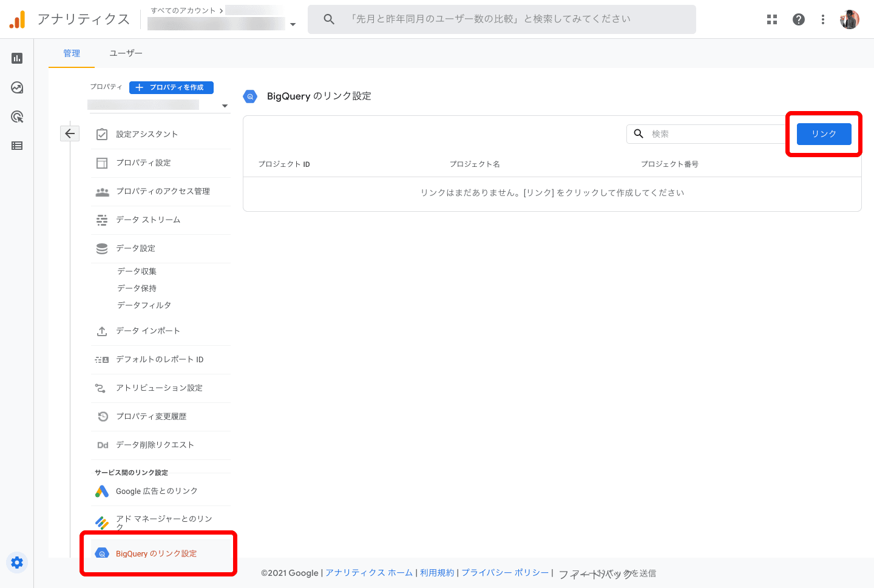Click the blue リンク button
This screenshot has width=874, height=588.
pos(824,134)
